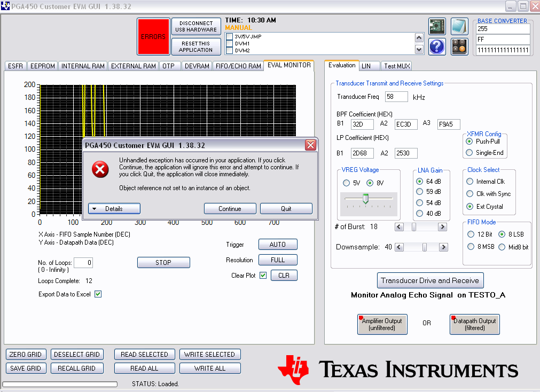Decrease # of Burst with left arrow
Viewport: 540px width, 392px height.
(399, 226)
